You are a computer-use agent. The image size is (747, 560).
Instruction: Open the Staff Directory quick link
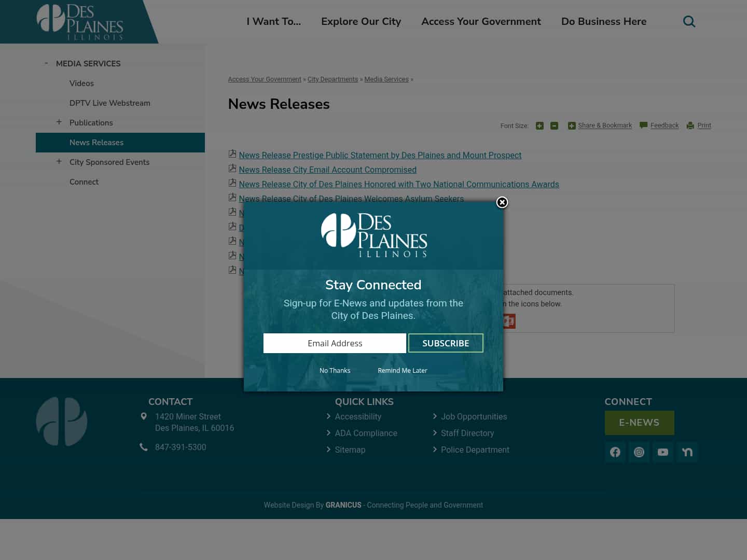(467, 433)
